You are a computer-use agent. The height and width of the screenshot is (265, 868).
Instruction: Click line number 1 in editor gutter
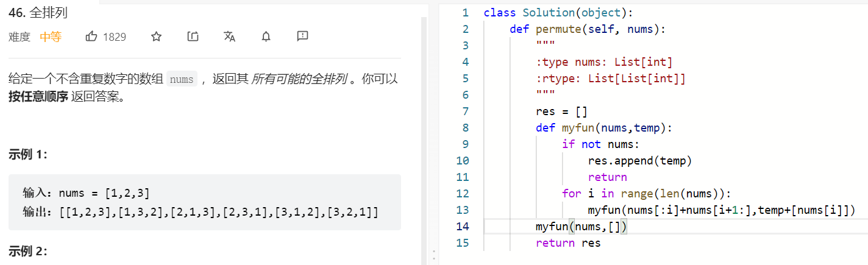pyautogui.click(x=465, y=13)
